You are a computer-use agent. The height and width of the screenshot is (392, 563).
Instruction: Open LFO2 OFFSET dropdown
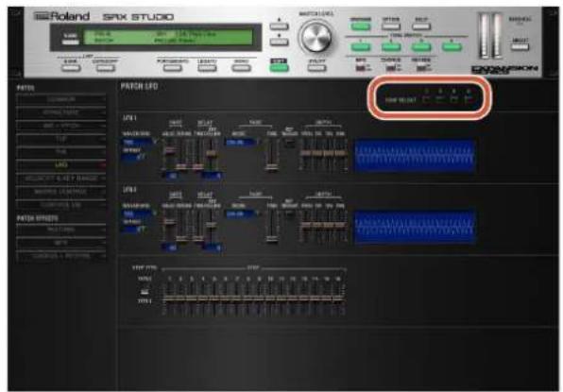coord(133,229)
